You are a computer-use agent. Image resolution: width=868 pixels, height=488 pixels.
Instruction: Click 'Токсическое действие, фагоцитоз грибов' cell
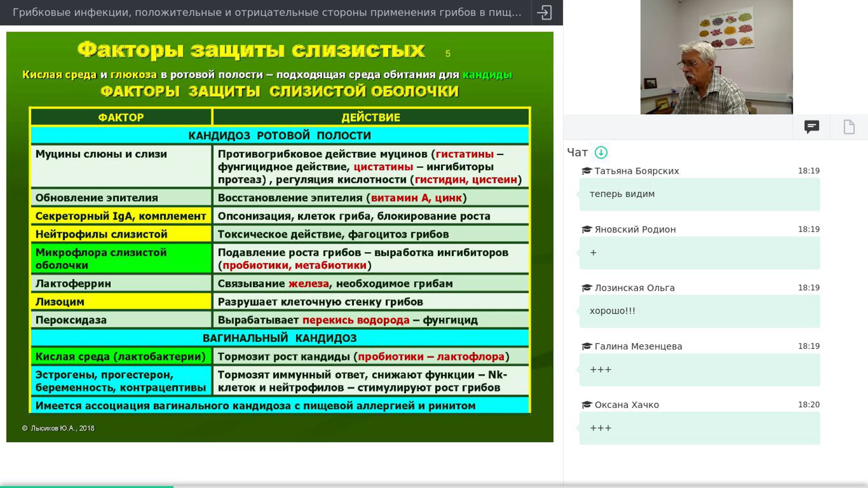click(371, 234)
